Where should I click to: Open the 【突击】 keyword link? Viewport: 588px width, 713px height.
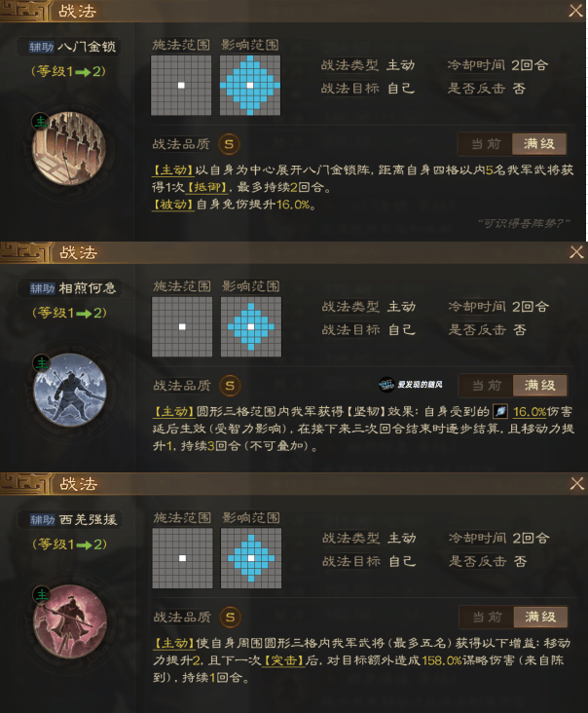tap(284, 660)
